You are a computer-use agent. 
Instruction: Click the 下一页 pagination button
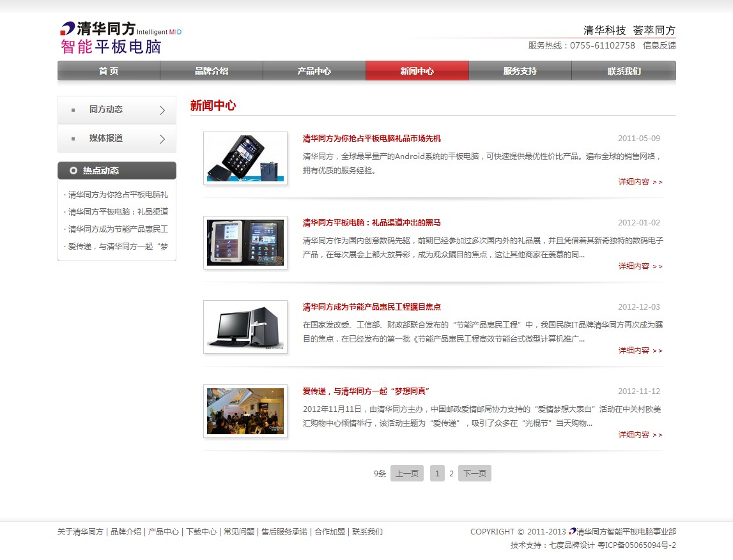474,473
